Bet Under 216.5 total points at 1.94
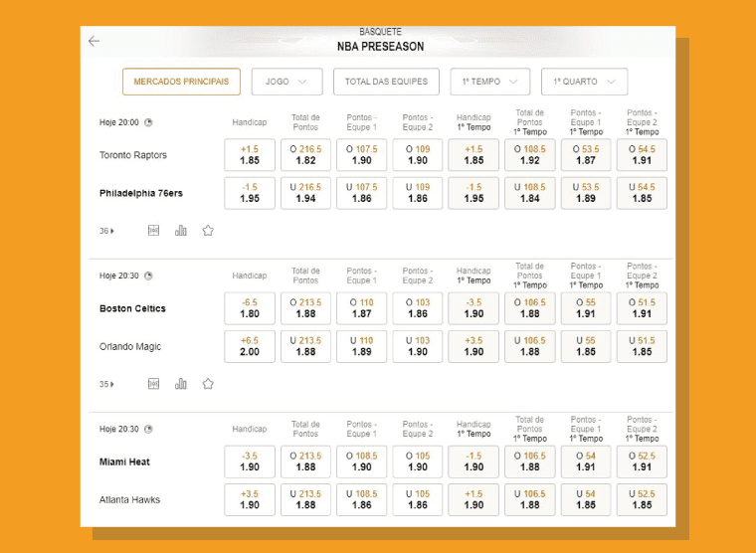756x553 pixels. coord(305,193)
